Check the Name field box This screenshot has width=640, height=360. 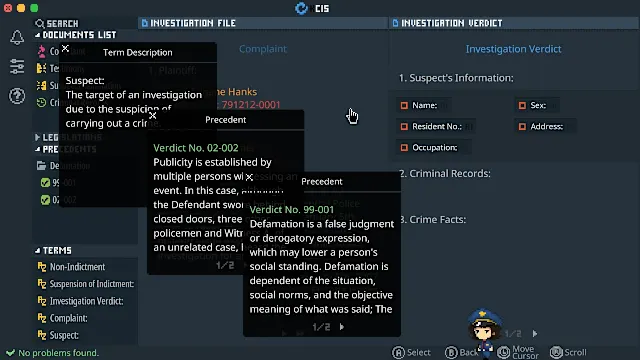coord(404,105)
